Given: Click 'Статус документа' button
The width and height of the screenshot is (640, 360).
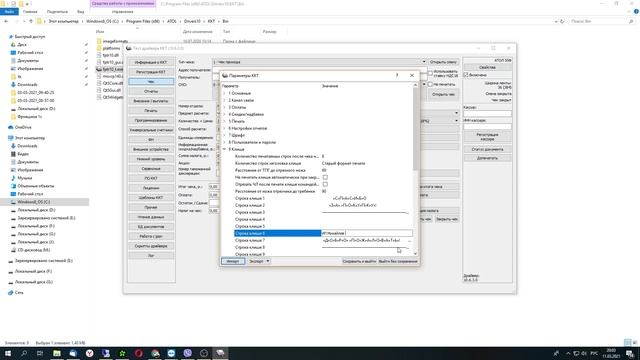Looking at the screenshot, I should (487, 149).
